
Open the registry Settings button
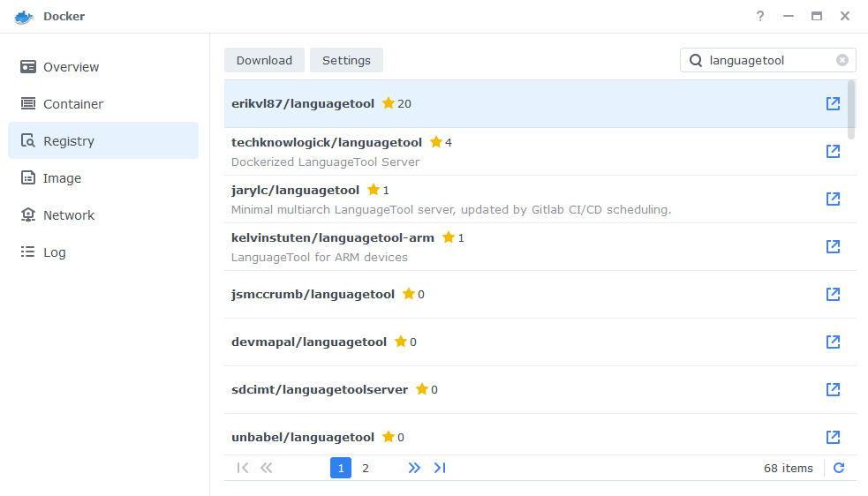tap(346, 60)
